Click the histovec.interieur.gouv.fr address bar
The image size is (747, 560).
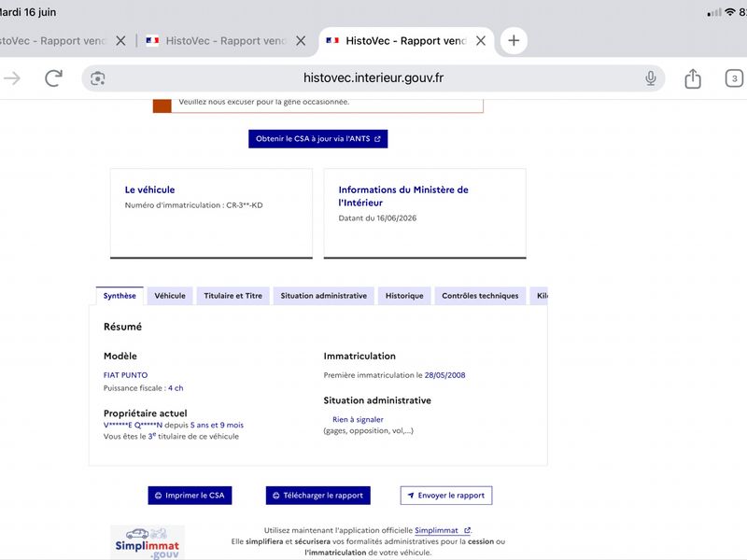[x=373, y=78]
